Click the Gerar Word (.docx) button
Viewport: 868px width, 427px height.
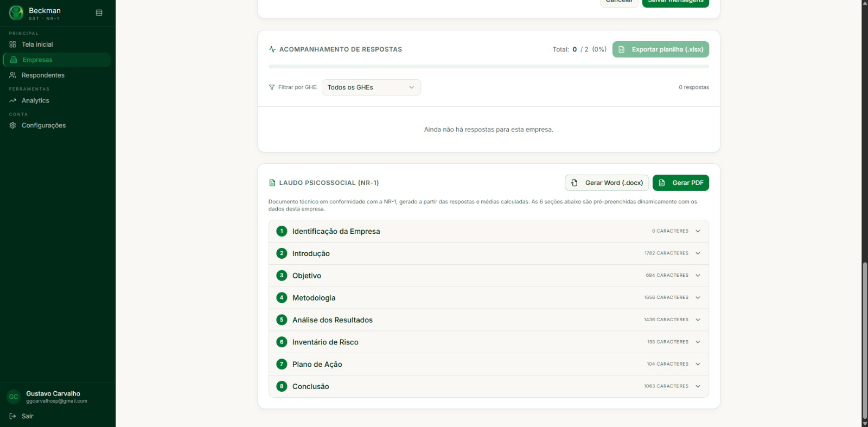pyautogui.click(x=607, y=183)
